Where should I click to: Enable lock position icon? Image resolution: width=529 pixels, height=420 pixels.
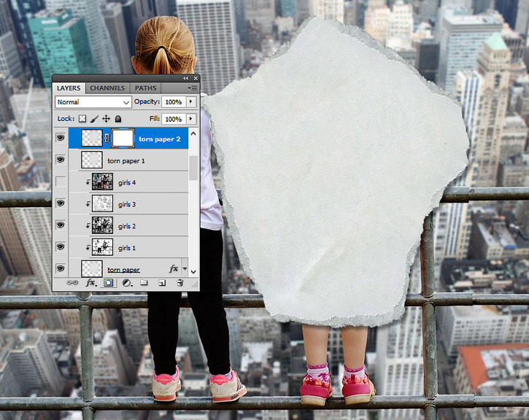coord(106,119)
